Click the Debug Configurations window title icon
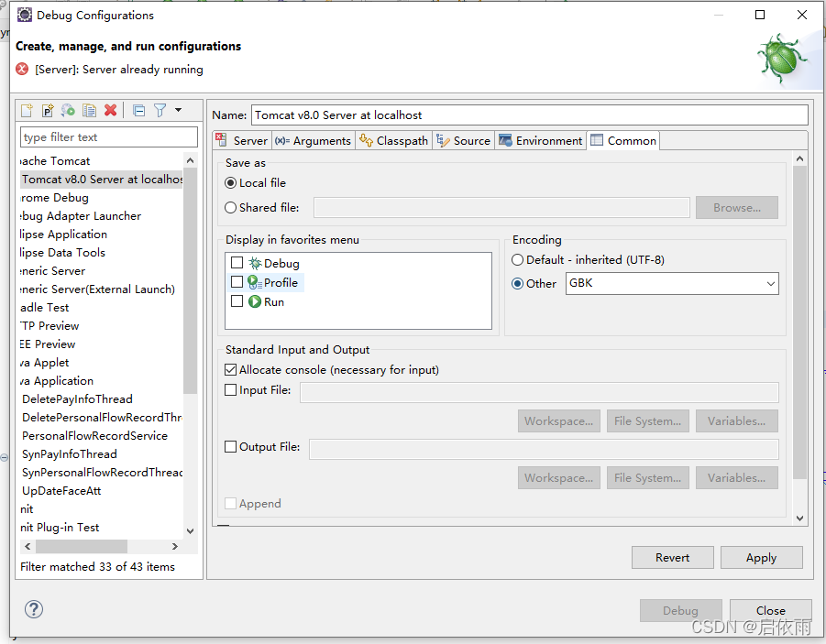Image resolution: width=826 pixels, height=644 pixels. click(x=24, y=15)
